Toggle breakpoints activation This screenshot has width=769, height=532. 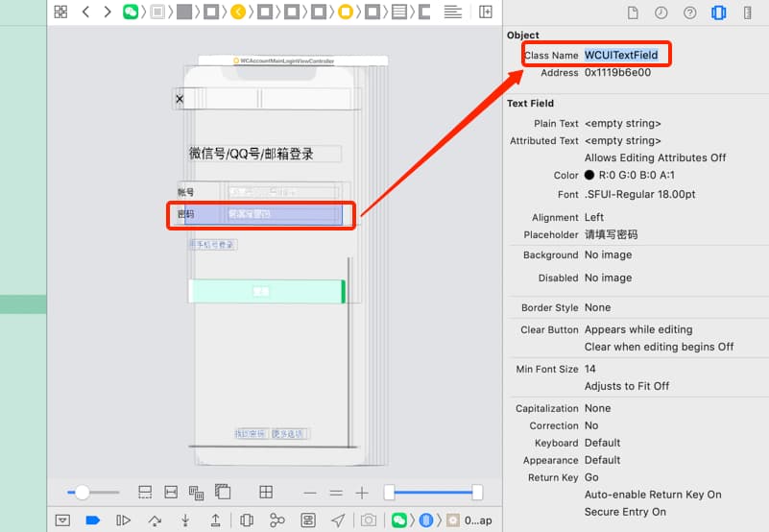[x=93, y=520]
